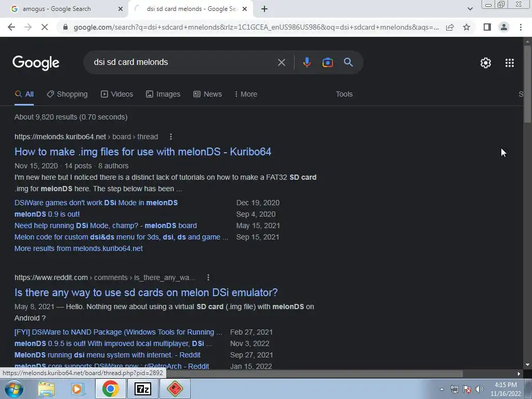Open the search Tools options
Viewport: 532px width, 399px height.
click(344, 95)
